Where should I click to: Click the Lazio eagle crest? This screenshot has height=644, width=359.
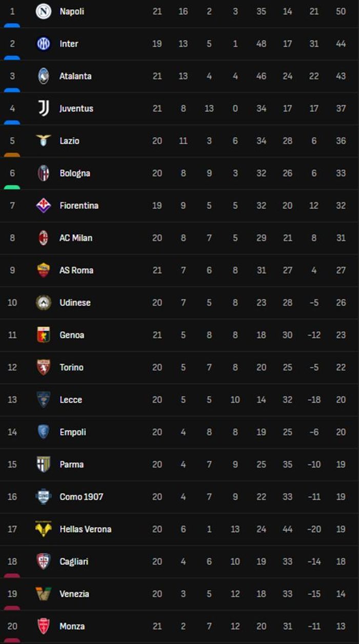tap(44, 140)
